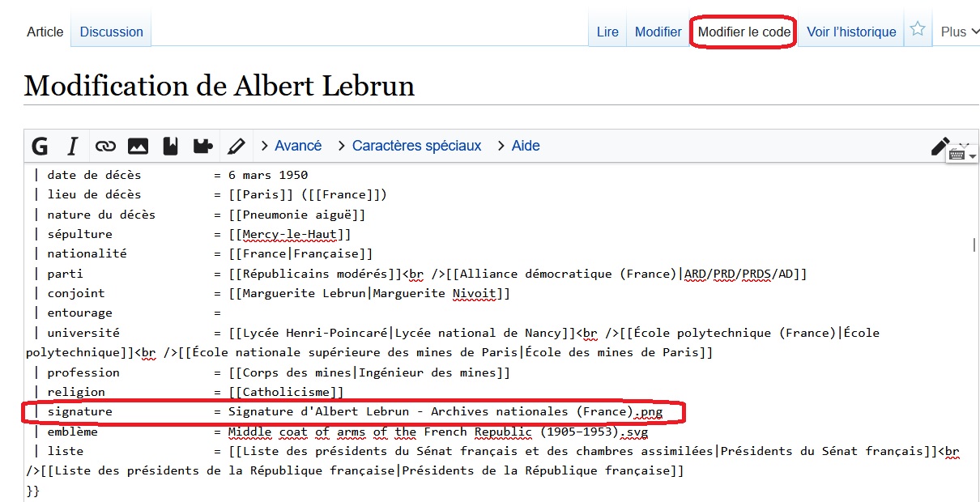Viewport: 980px width, 502px height.
Task: Click the 'Modification de Albert Lebrun' heading
Action: point(219,85)
